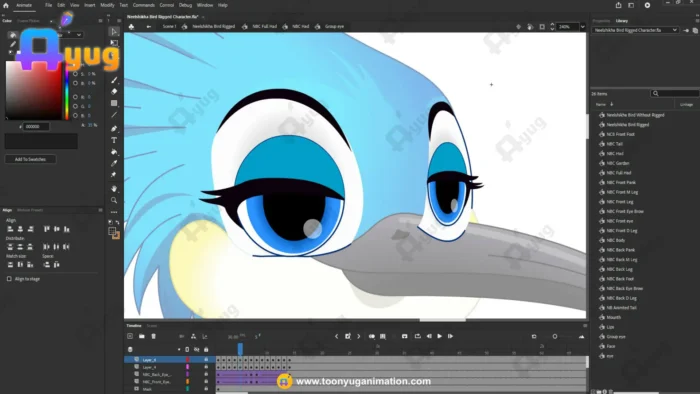This screenshot has height=394, width=700.
Task: Open the stage zoom percentage dropdown
Action: (582, 27)
